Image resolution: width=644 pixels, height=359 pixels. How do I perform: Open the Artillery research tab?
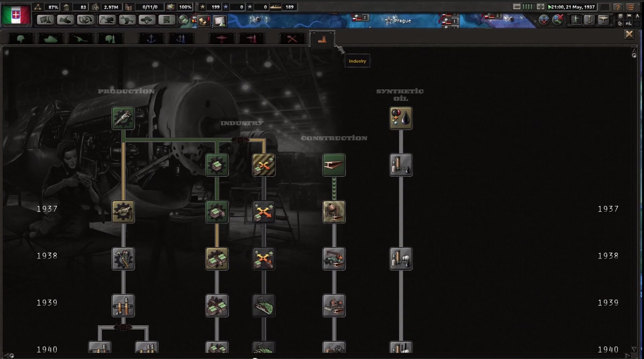(x=81, y=39)
